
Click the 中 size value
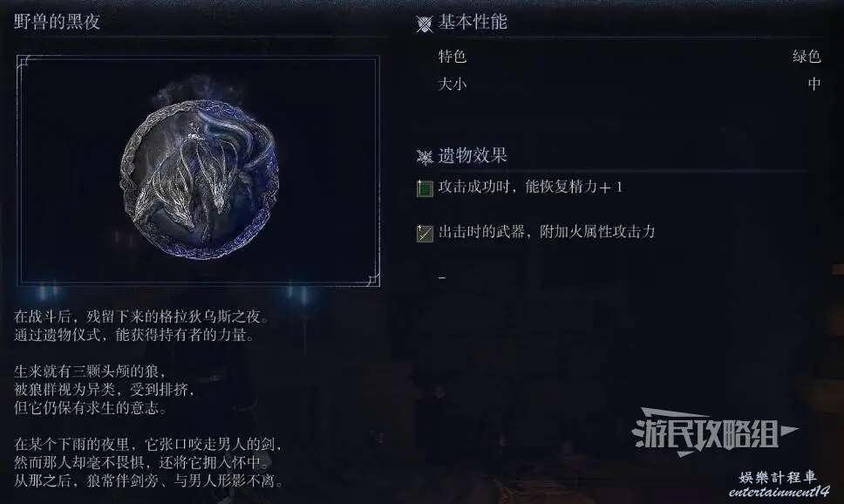click(x=813, y=84)
